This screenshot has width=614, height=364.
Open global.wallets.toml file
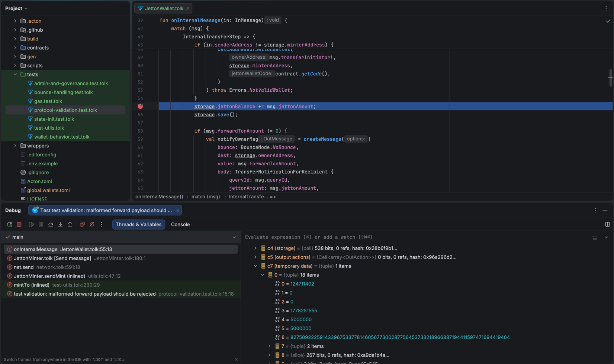coord(48,190)
